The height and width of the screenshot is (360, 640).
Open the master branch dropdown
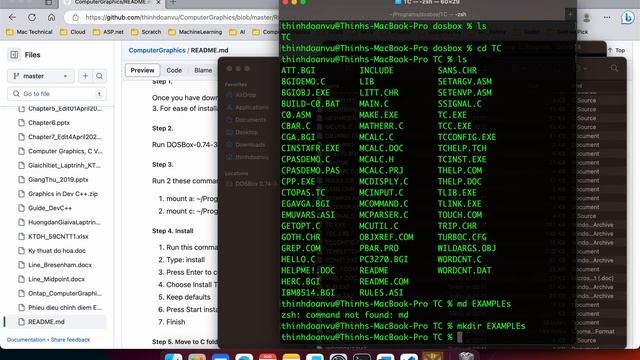[x=40, y=76]
